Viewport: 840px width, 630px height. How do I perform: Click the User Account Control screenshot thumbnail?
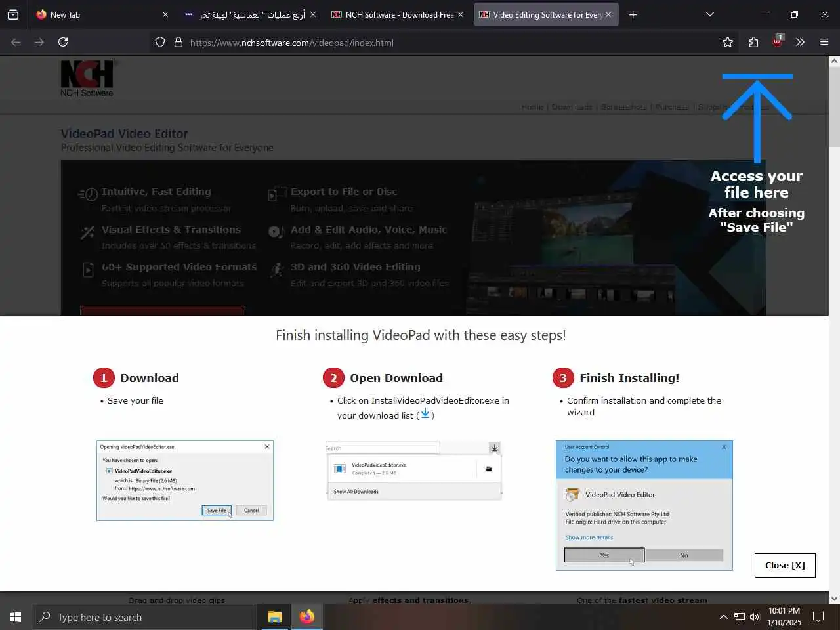644,505
